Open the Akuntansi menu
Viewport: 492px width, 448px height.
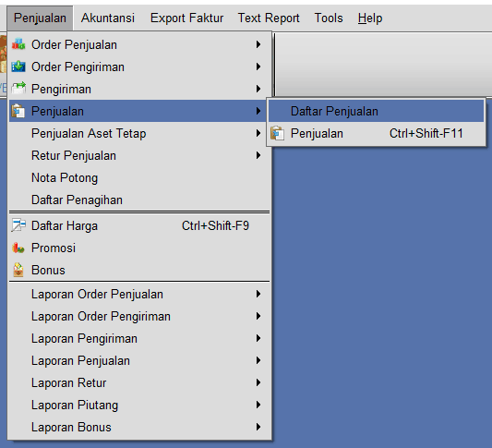click(108, 18)
